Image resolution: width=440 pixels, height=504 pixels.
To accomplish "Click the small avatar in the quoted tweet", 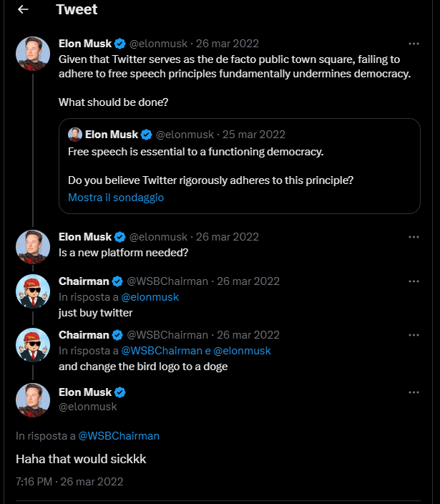I will [74, 135].
